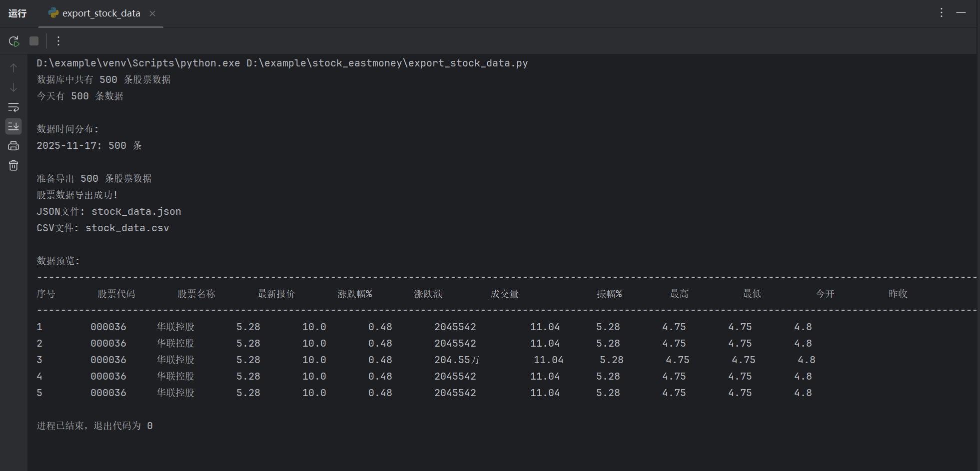The image size is (980, 471).
Task: Hide the Run tool window
Action: pos(961,13)
